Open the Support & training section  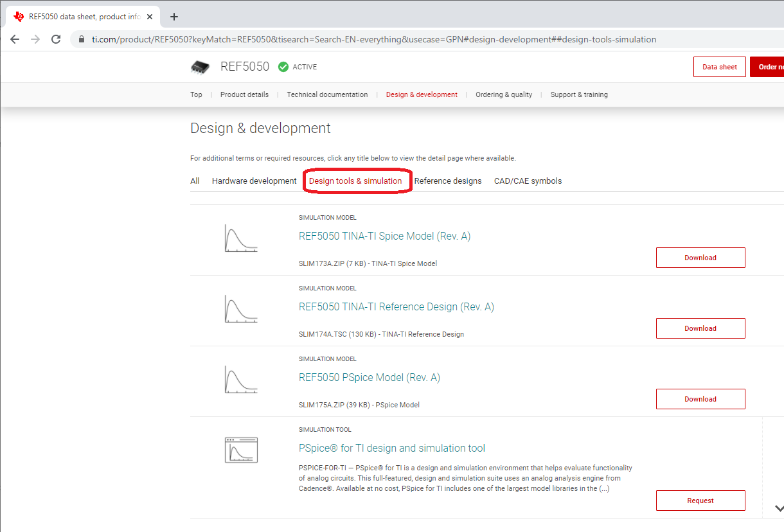click(579, 94)
